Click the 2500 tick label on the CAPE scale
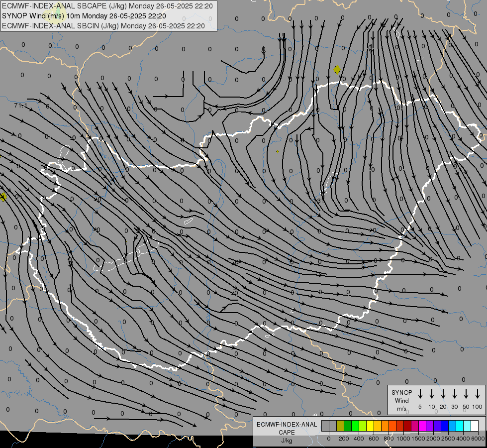Image resolution: width=487 pixels, height=448 pixels. [448, 439]
